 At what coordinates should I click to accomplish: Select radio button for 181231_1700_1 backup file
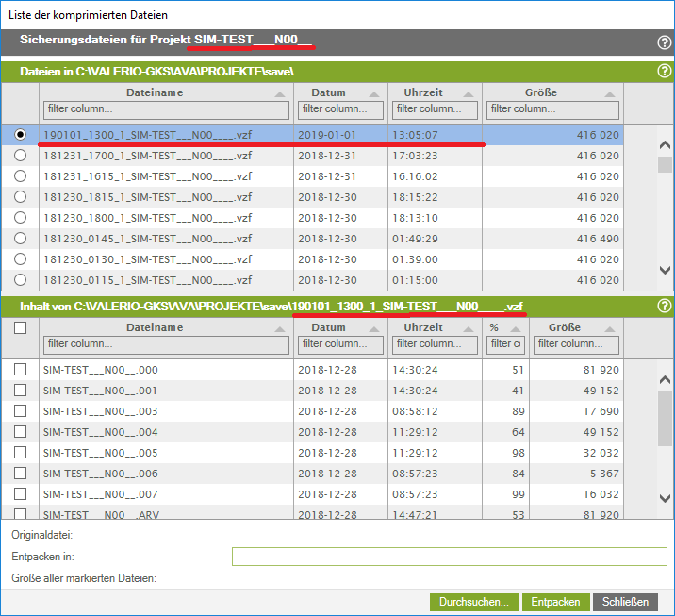(20, 156)
